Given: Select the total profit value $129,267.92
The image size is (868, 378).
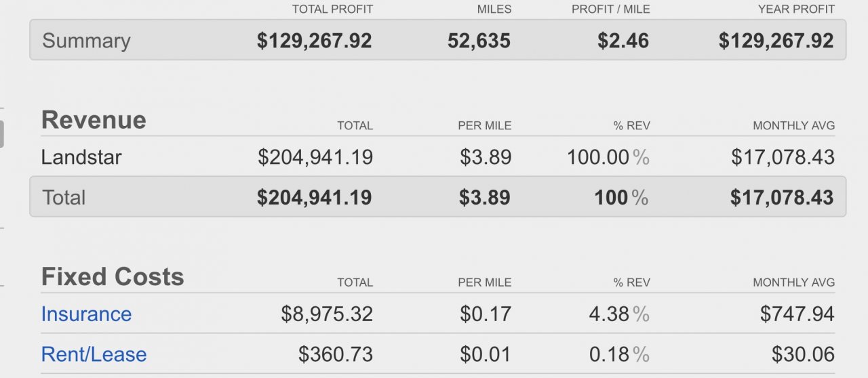Looking at the screenshot, I should pos(314,41).
